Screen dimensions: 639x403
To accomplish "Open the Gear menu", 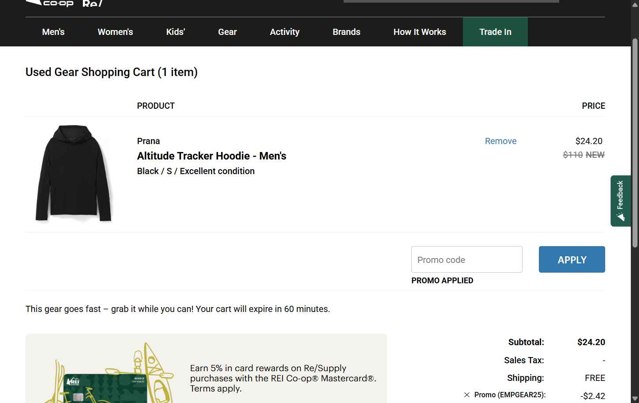I will point(227,32).
